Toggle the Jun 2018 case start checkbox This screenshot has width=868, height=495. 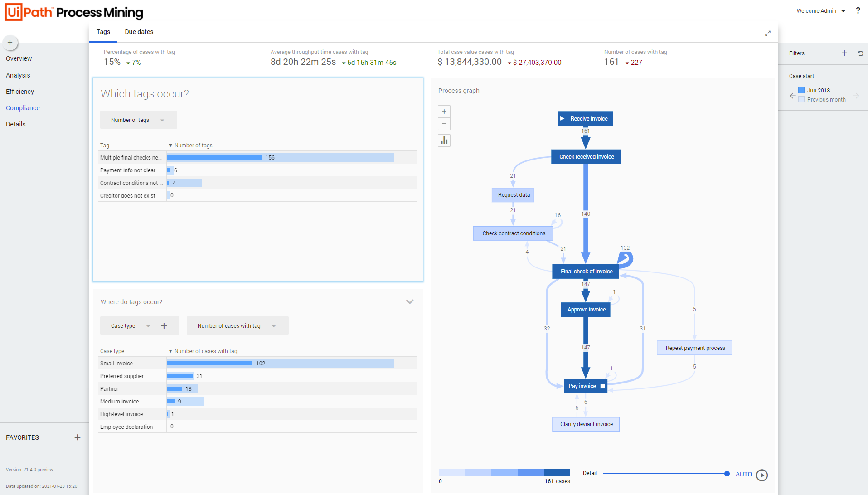pos(801,90)
